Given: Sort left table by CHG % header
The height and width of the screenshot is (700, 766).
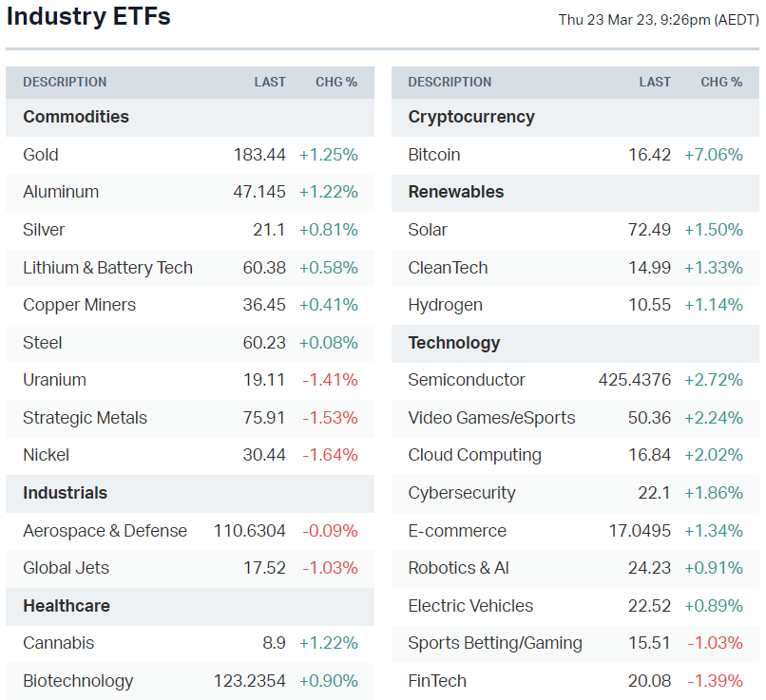Looking at the screenshot, I should pyautogui.click(x=336, y=83).
